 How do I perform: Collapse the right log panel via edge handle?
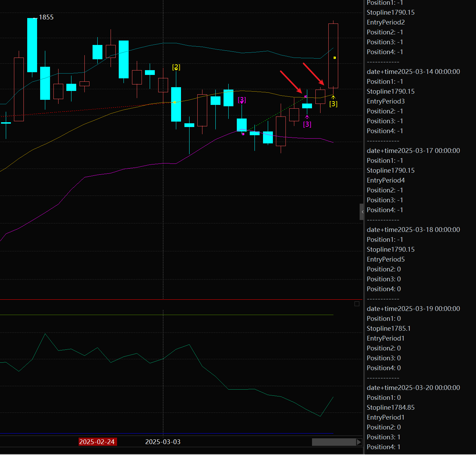click(362, 212)
